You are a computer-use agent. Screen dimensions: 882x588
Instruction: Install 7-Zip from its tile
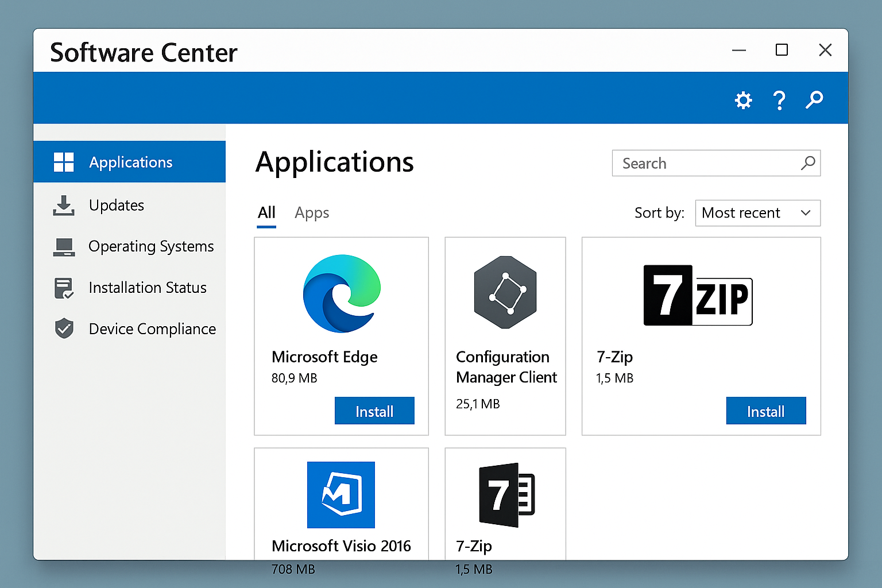766,411
